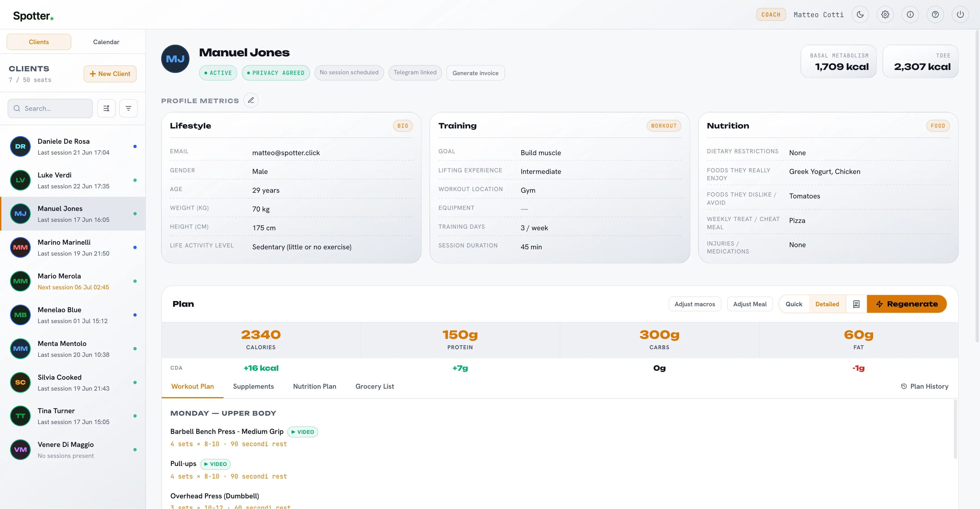
Task: Open the client filter icon
Action: (128, 108)
